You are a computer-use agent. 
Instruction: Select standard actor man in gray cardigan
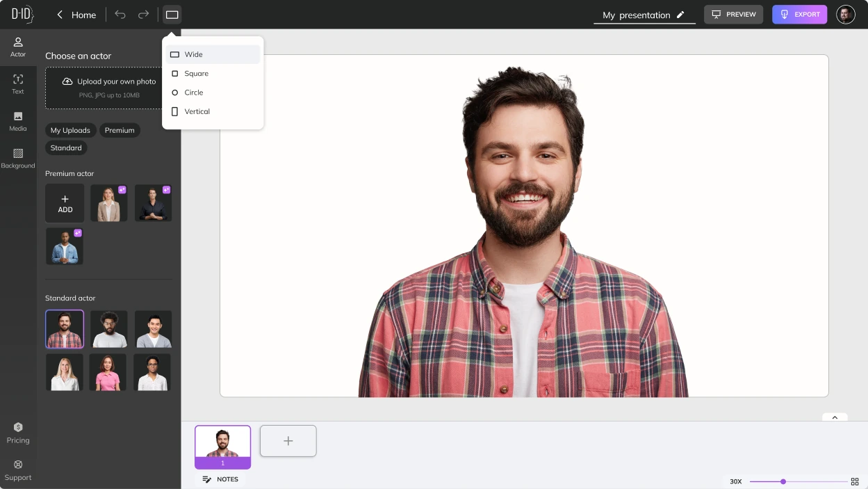tap(153, 329)
